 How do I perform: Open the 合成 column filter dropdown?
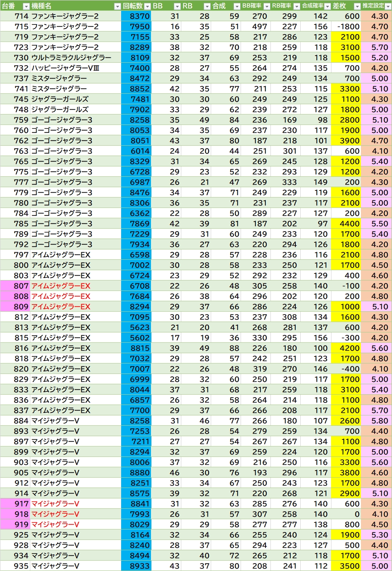237,6
